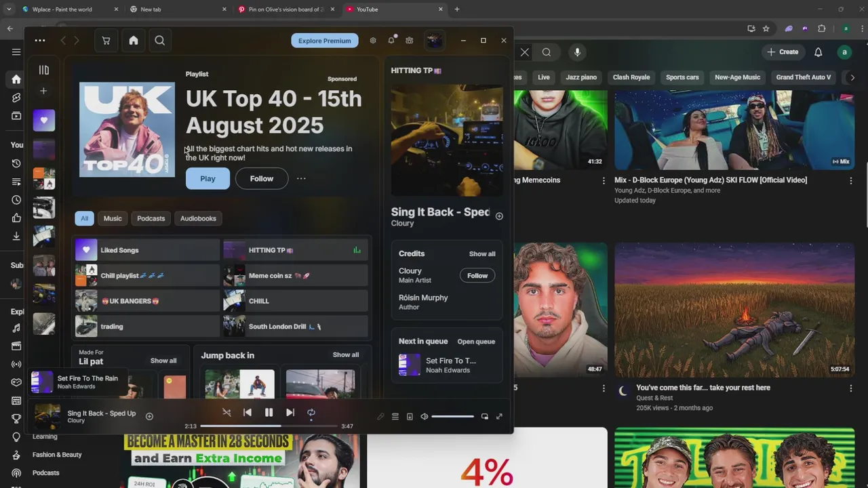Viewport: 868px width, 488px height.
Task: Select the Audiobooks filter chip
Action: 198,218
